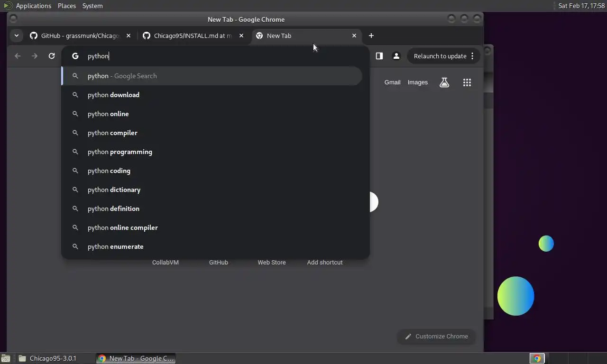
Task: Choose the python online suggestion
Action: [212, 114]
